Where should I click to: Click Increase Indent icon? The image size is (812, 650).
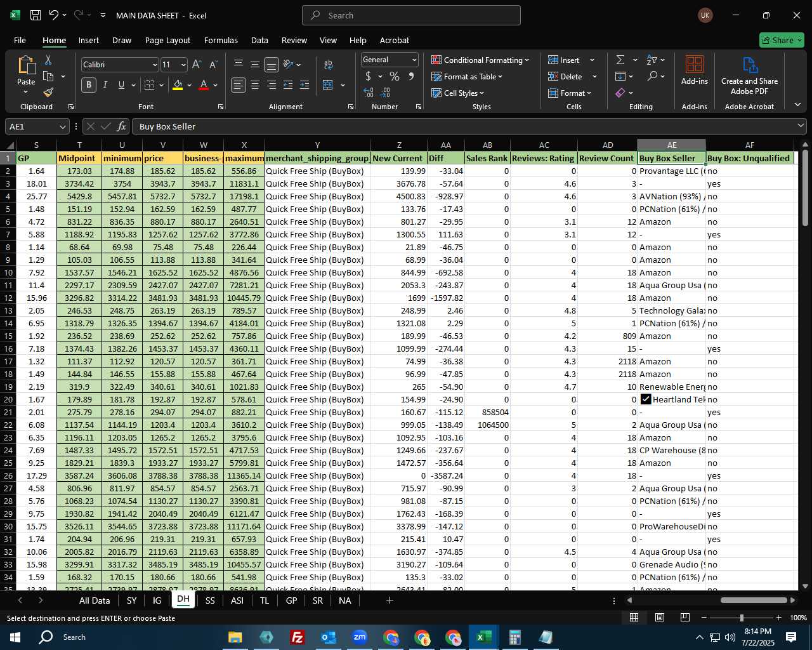(x=304, y=85)
